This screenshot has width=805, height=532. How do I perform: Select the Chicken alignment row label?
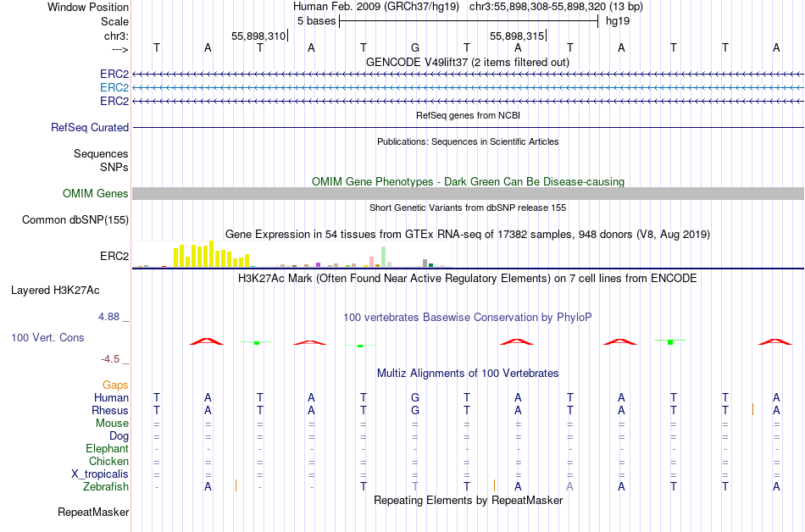(x=108, y=461)
